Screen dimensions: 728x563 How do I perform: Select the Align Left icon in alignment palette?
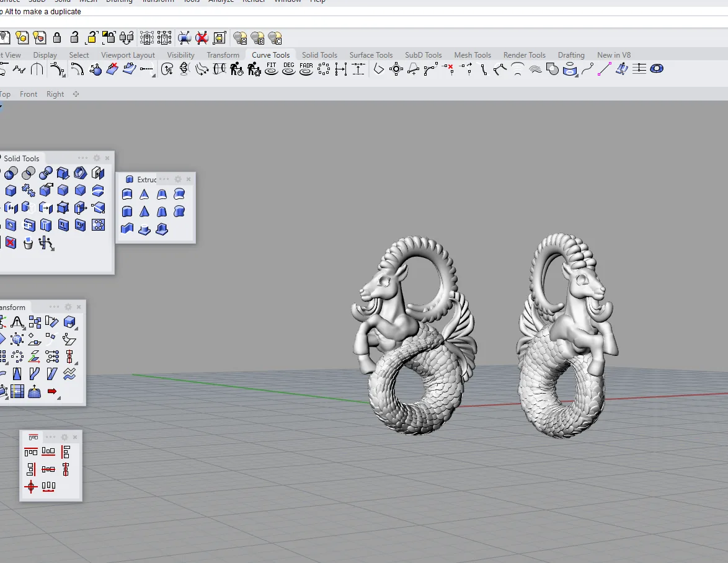tap(66, 451)
